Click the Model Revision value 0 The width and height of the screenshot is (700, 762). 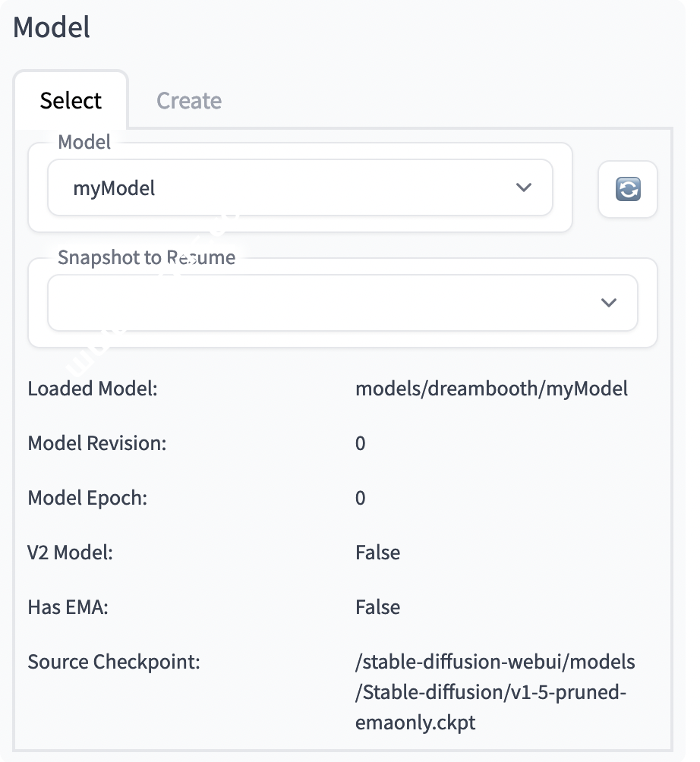click(361, 444)
